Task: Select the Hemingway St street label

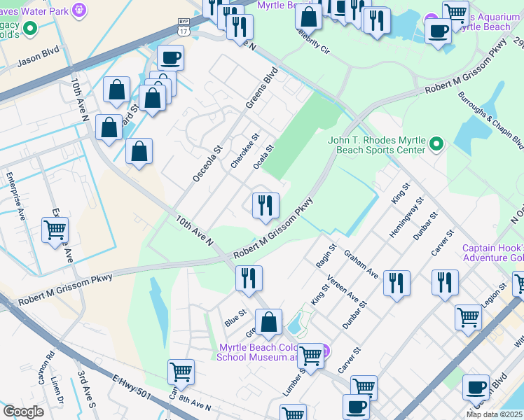Action: (x=406, y=217)
